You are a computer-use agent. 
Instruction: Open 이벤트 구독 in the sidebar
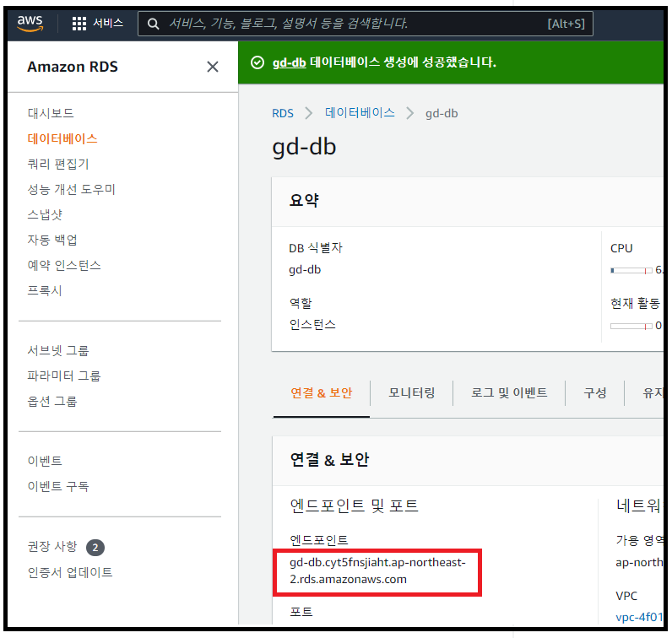point(58,486)
